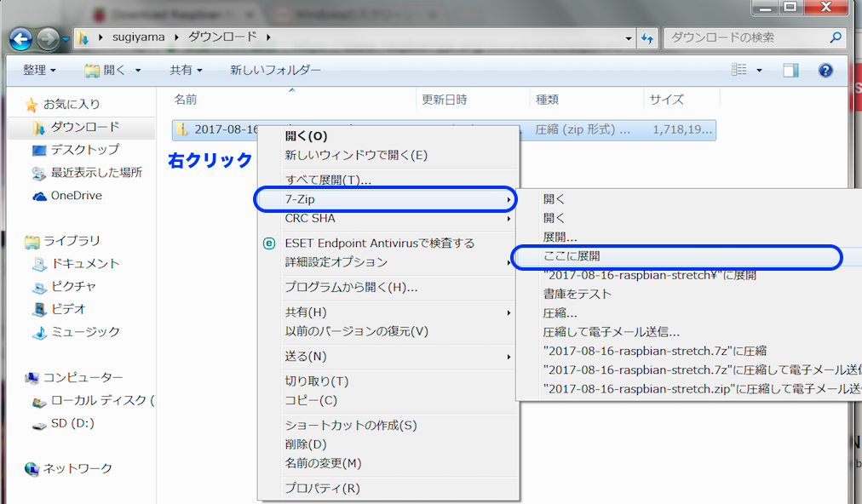Click the Back navigation arrow button
The image size is (862, 504).
(x=20, y=38)
